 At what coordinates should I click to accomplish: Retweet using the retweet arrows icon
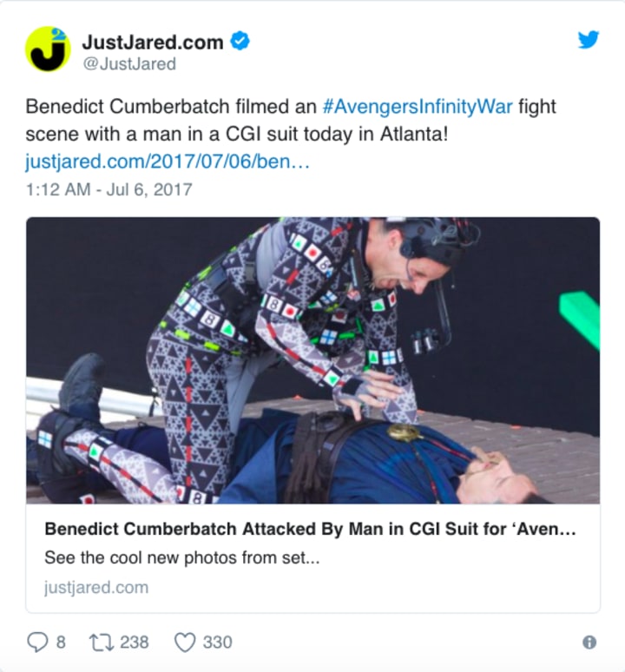tap(101, 642)
